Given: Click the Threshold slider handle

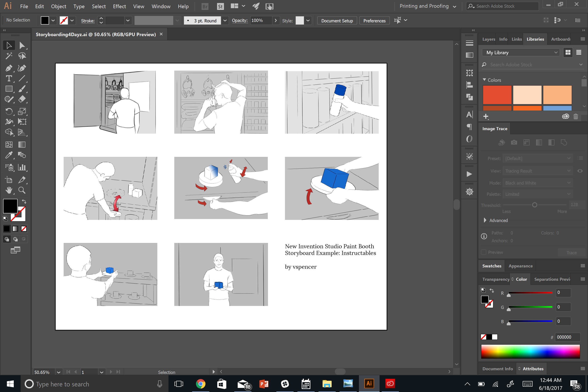Looking at the screenshot, I should point(534,205).
